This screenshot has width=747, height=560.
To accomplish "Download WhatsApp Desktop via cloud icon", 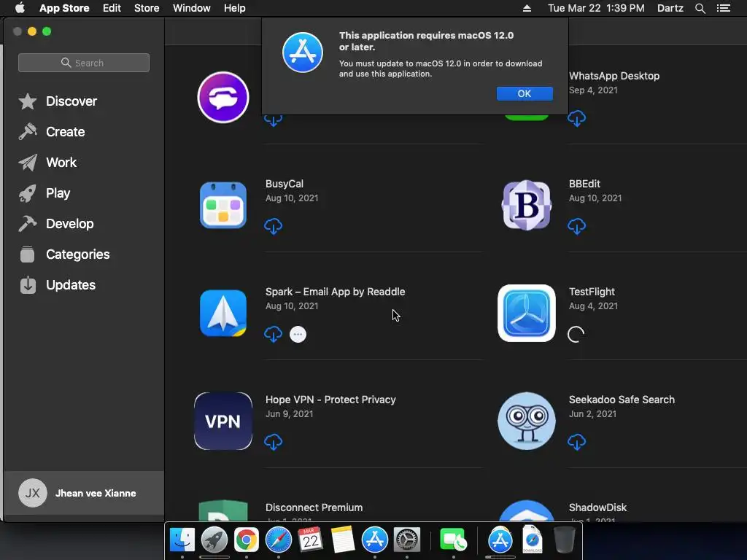I will pyautogui.click(x=576, y=118).
